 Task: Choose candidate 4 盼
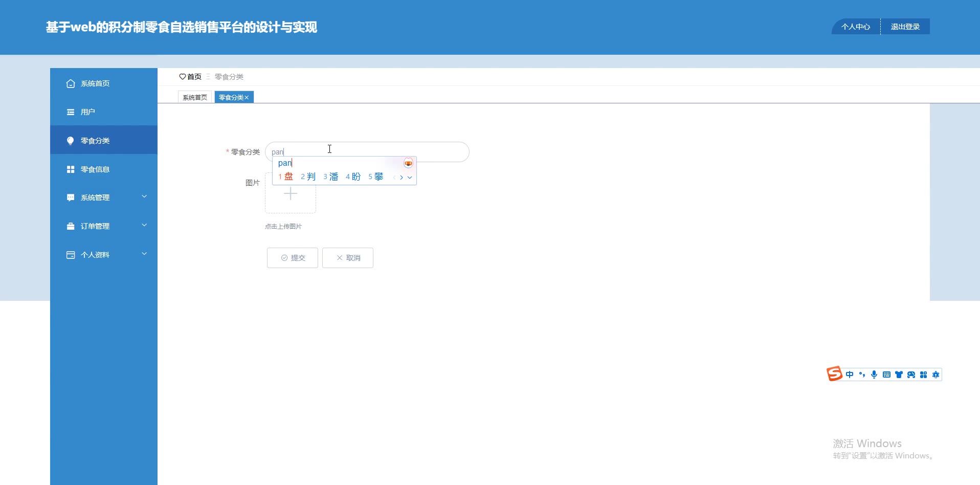(x=353, y=177)
